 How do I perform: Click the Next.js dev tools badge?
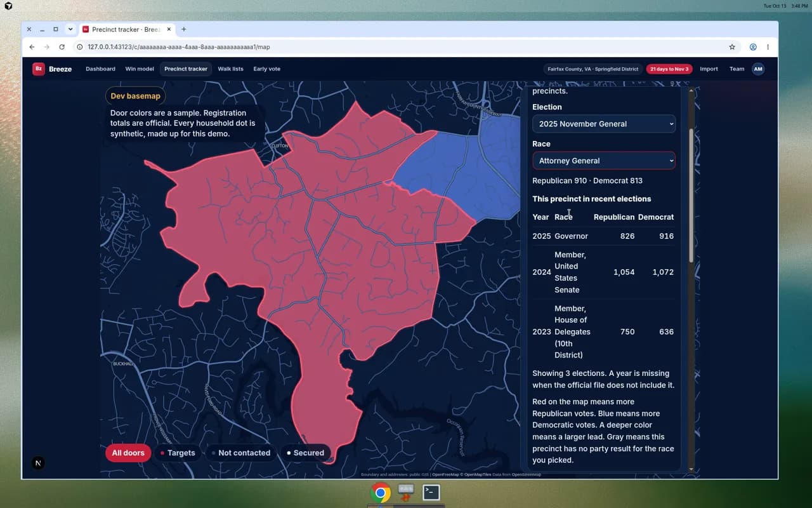pos(38,463)
